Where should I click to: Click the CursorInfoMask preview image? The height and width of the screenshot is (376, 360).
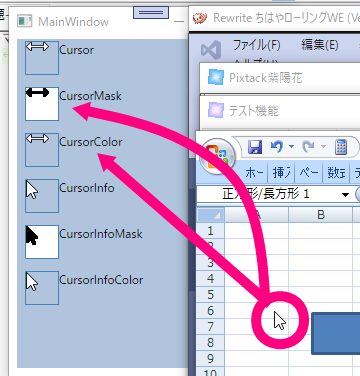coord(42,242)
